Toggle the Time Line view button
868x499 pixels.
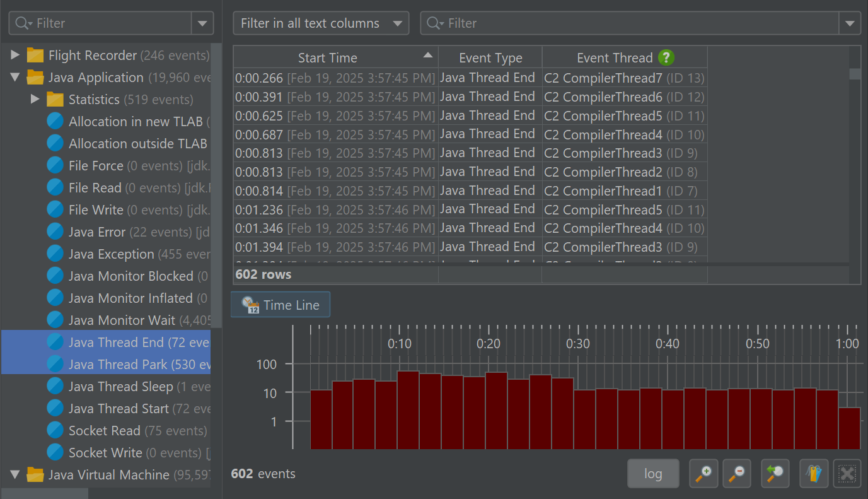coord(281,305)
